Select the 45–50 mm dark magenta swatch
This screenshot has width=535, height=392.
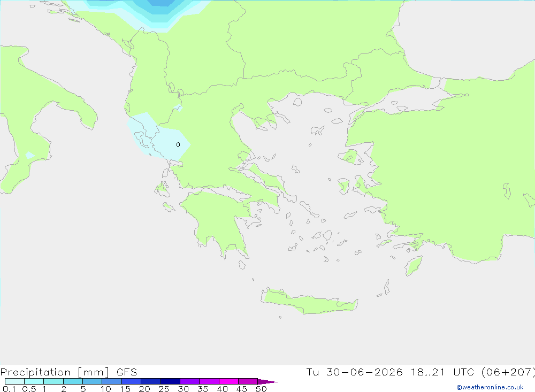(248, 381)
